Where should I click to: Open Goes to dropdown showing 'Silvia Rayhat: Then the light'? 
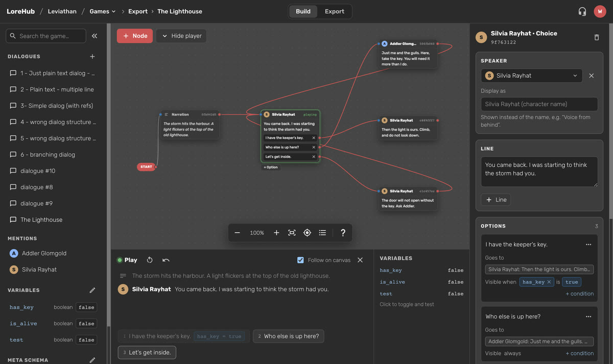tap(539, 269)
